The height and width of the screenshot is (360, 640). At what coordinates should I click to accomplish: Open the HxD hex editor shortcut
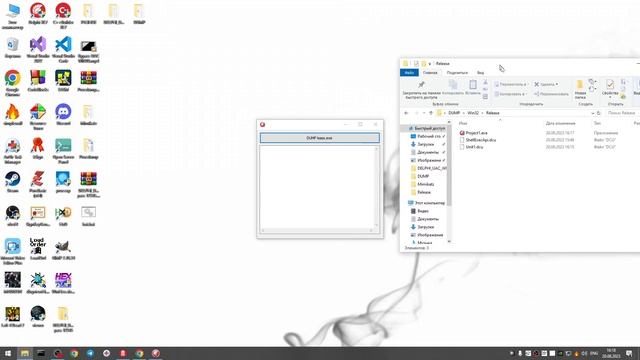[63, 216]
